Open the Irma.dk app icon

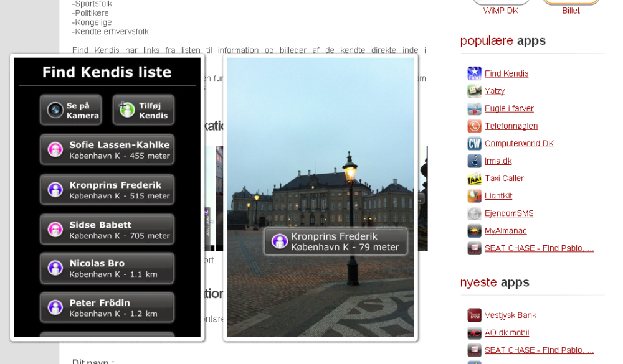(x=474, y=161)
